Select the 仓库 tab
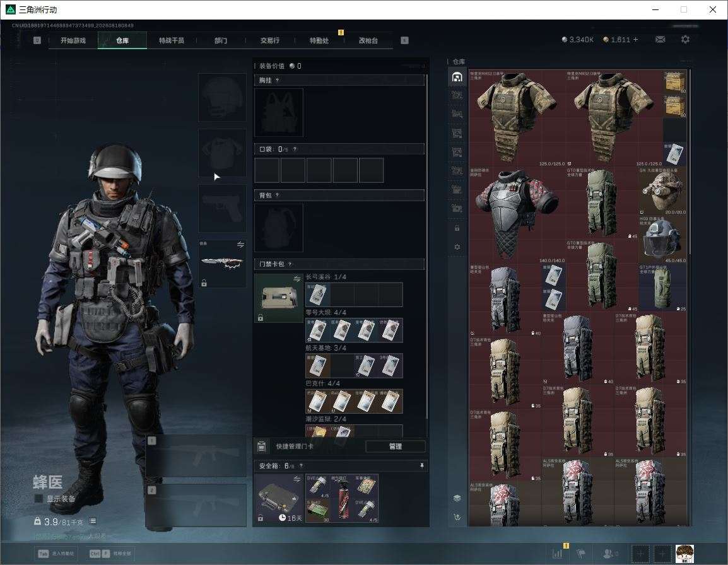 (122, 40)
